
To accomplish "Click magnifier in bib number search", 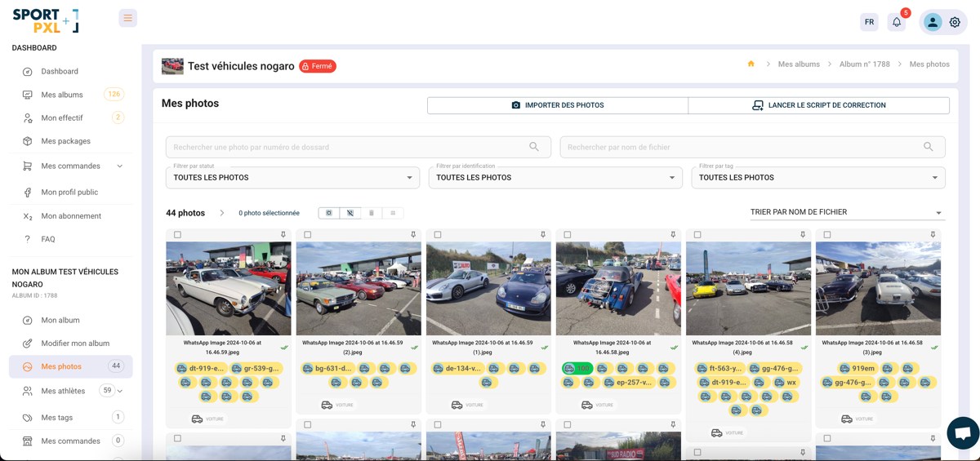I will (x=534, y=147).
